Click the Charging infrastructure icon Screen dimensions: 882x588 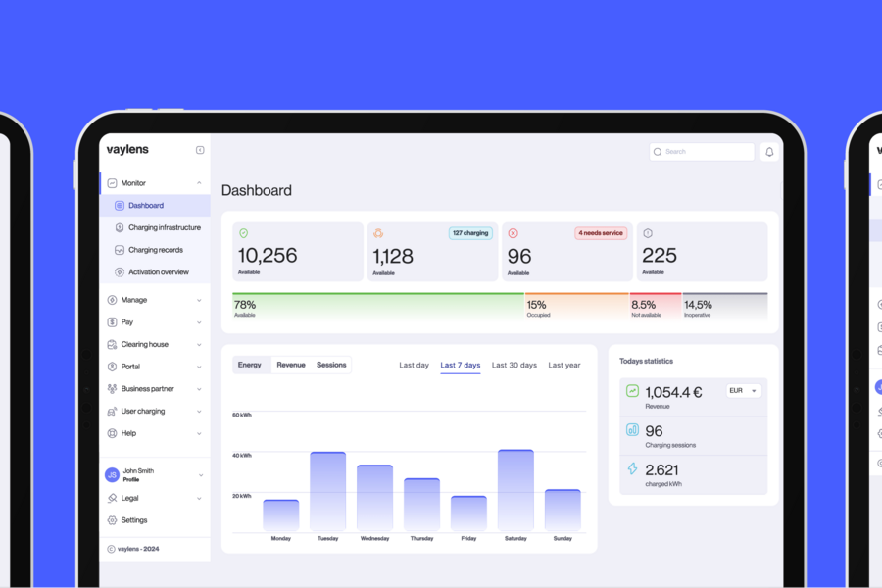coord(120,228)
